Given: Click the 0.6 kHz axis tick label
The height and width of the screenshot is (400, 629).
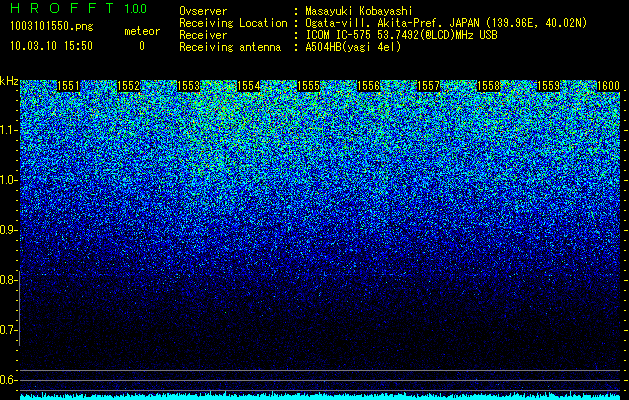Looking at the screenshot, I should [x=7, y=380].
